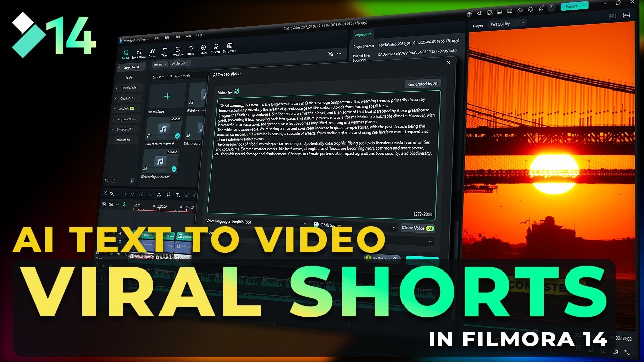Open the File menu
The width and height of the screenshot is (644, 362).
(x=157, y=38)
